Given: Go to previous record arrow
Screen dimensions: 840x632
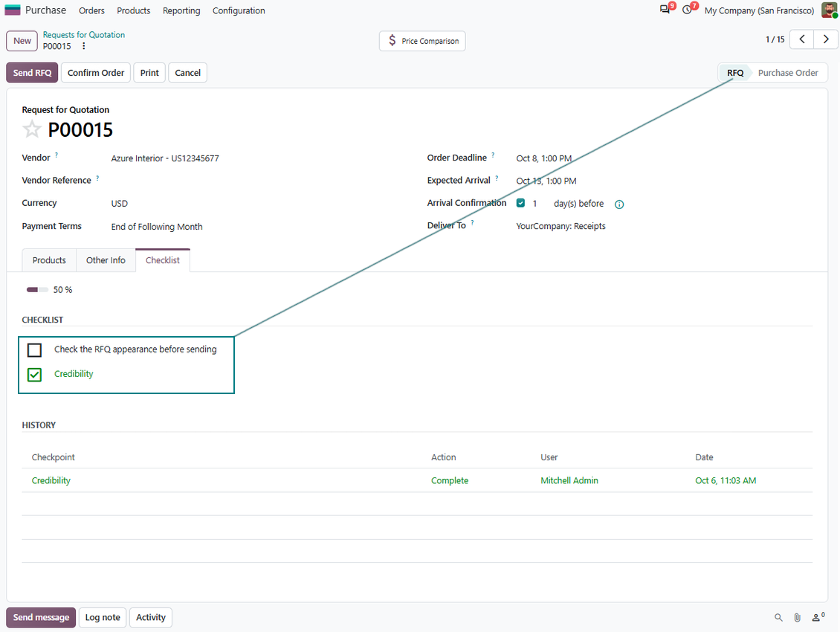Looking at the screenshot, I should (x=802, y=39).
